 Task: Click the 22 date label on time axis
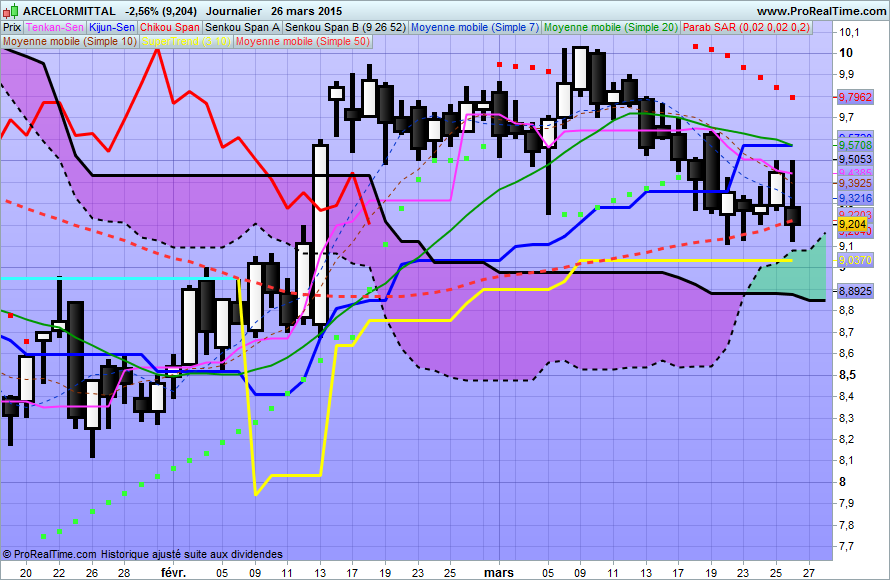(x=59, y=573)
